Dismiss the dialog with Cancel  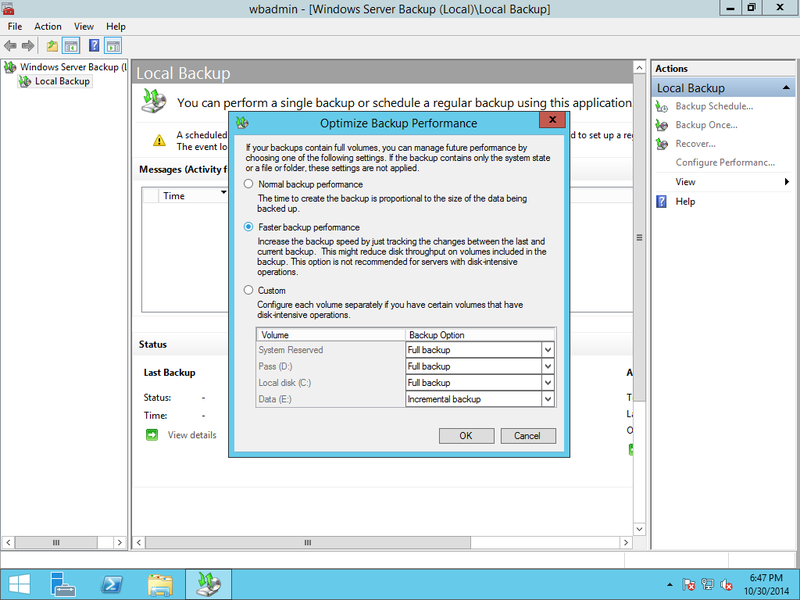[528, 435]
